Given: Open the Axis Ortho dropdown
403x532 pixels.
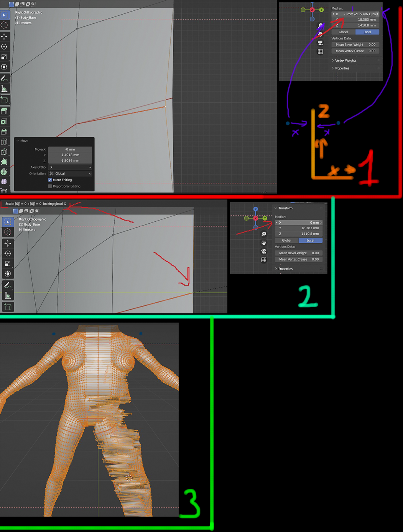Looking at the screenshot, I should coord(70,167).
